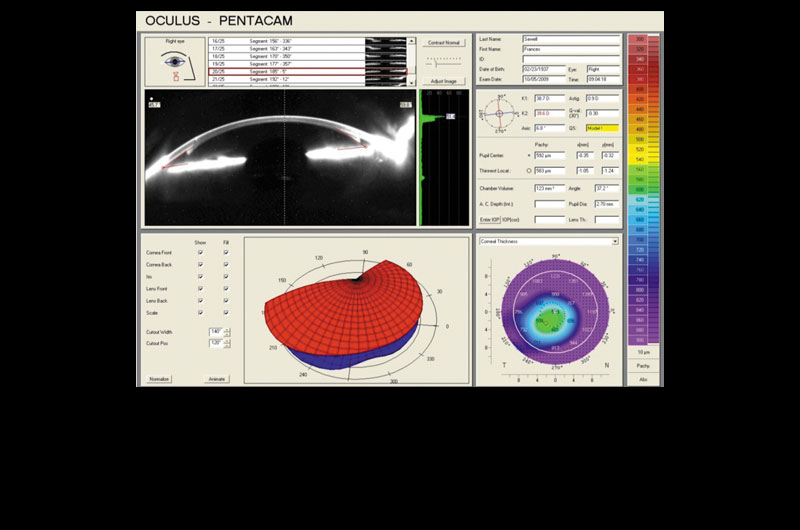
Task: Click the Last Name input field
Action: pos(571,39)
